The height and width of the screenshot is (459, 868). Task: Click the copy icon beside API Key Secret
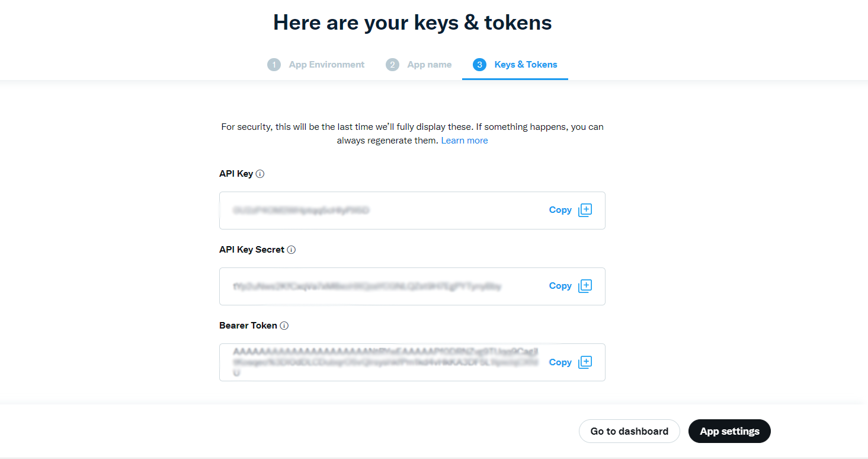(x=585, y=286)
